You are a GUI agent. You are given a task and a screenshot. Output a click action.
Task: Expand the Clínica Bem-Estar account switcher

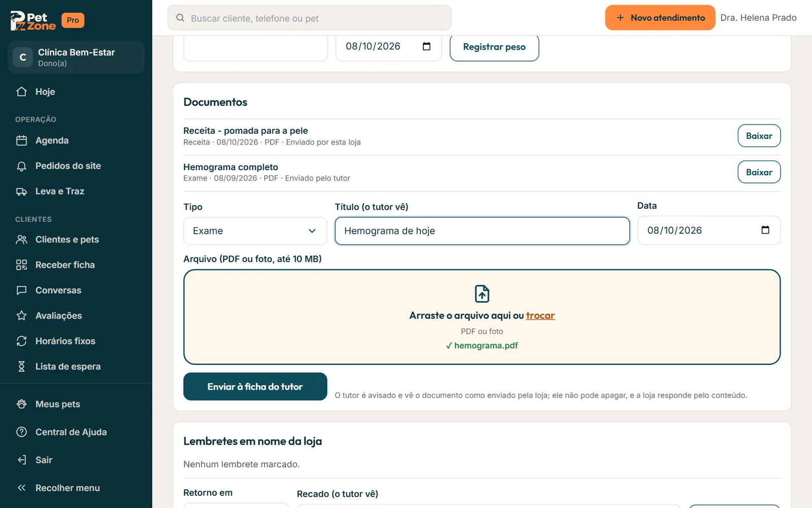point(76,57)
